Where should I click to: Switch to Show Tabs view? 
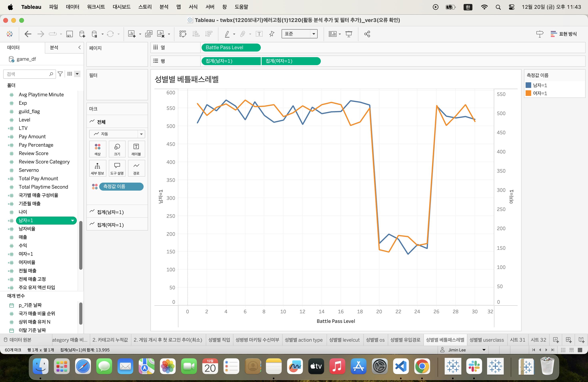tap(580, 350)
